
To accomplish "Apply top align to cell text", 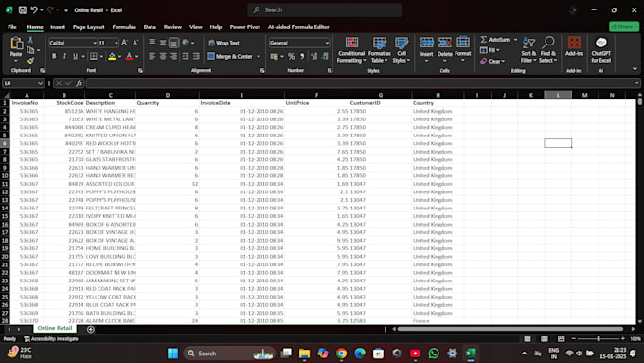I will pyautogui.click(x=152, y=43).
